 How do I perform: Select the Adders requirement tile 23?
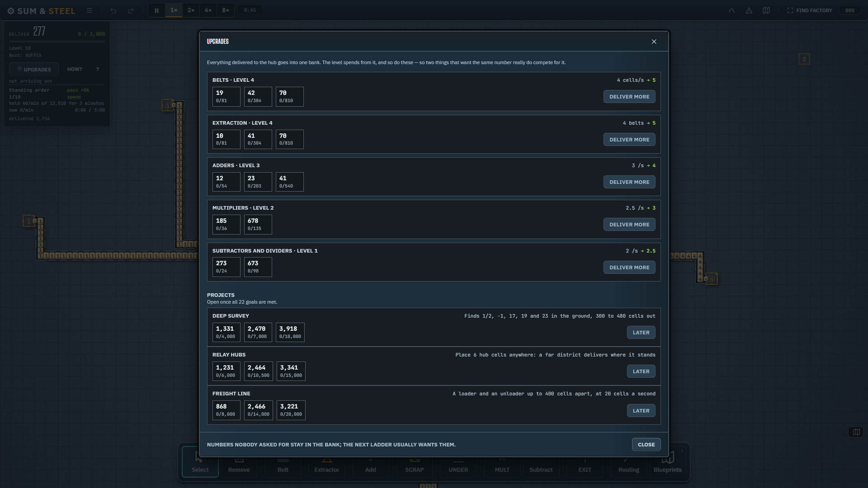click(x=258, y=182)
